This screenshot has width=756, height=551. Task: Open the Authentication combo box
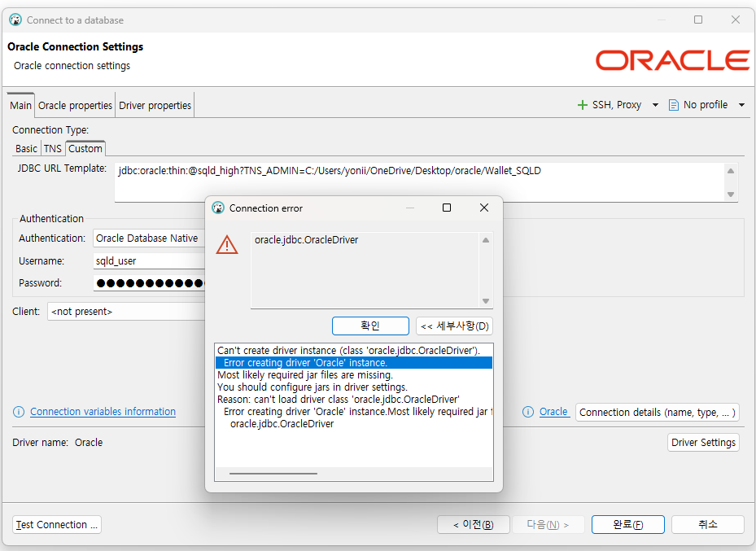tap(150, 238)
